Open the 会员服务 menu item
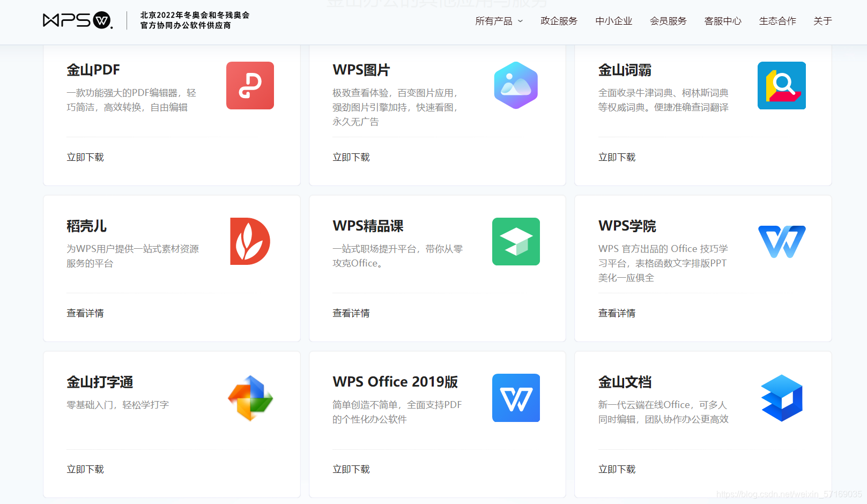867x504 pixels. 669,21
